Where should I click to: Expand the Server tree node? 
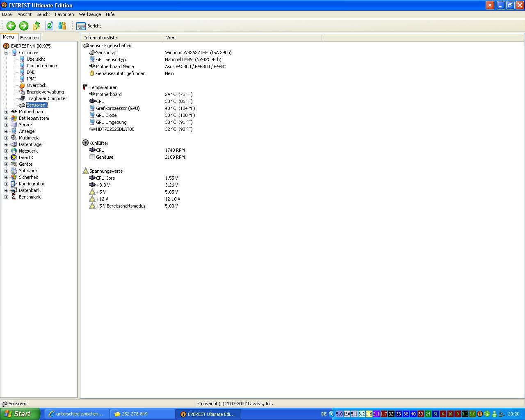(6, 125)
